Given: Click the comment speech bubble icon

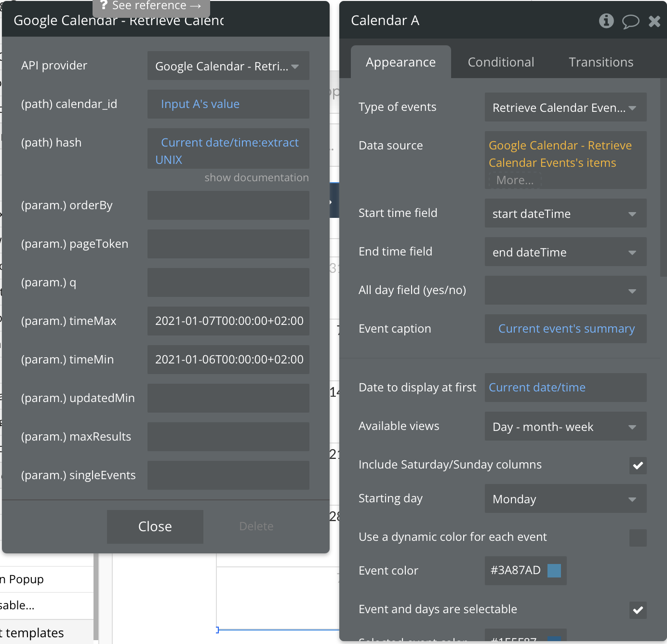Looking at the screenshot, I should 630,21.
